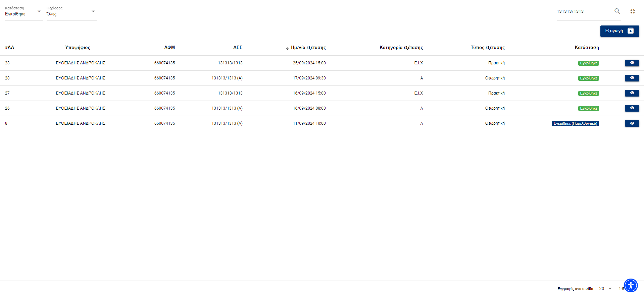Click the green Εγκρίθηκε badge in row 23

(588, 63)
